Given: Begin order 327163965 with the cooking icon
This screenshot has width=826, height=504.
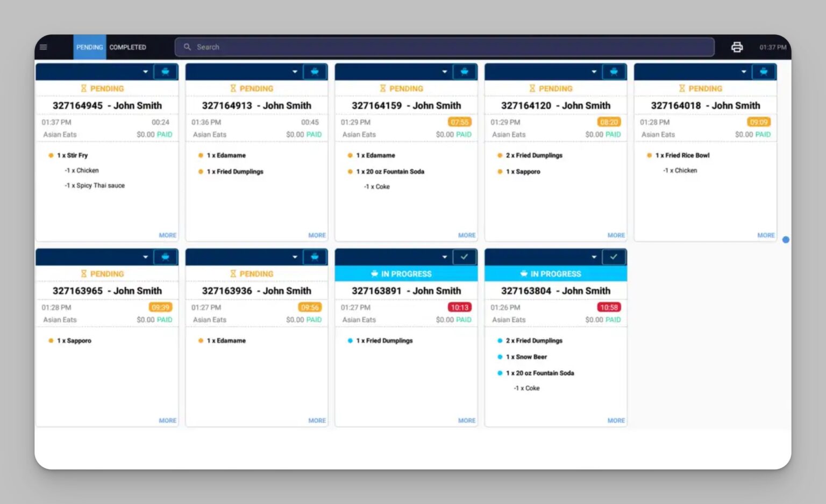Looking at the screenshot, I should [x=165, y=257].
